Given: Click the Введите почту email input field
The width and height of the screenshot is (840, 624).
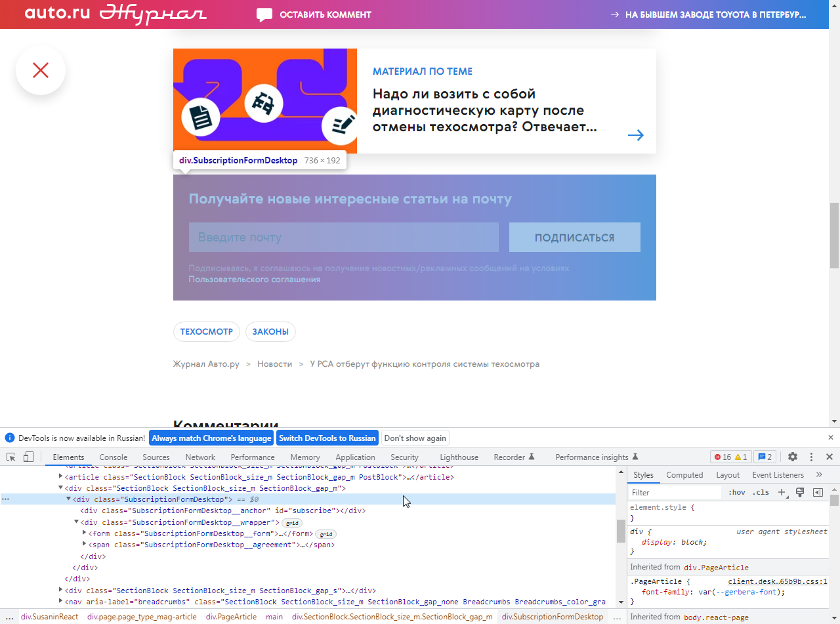Looking at the screenshot, I should (x=343, y=237).
